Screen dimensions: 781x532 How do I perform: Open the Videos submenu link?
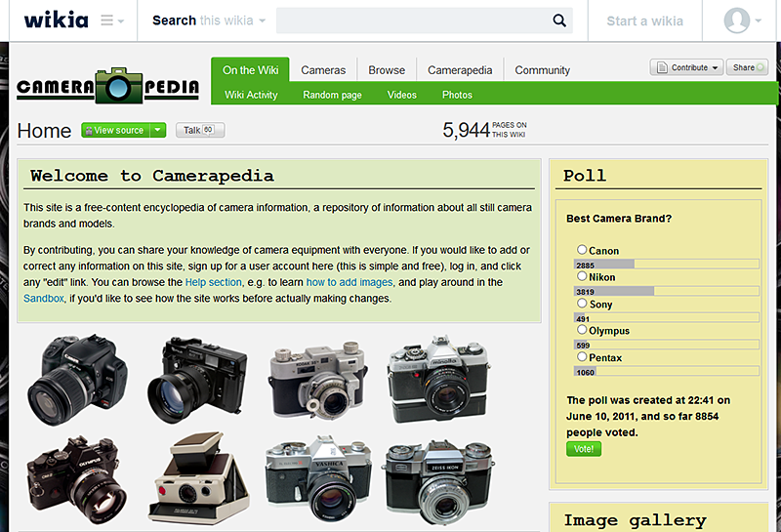coord(401,95)
